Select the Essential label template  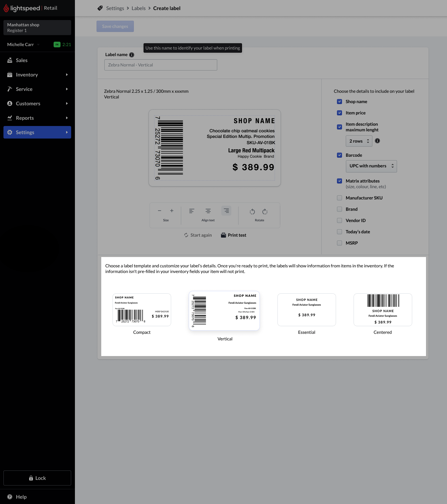pyautogui.click(x=307, y=310)
